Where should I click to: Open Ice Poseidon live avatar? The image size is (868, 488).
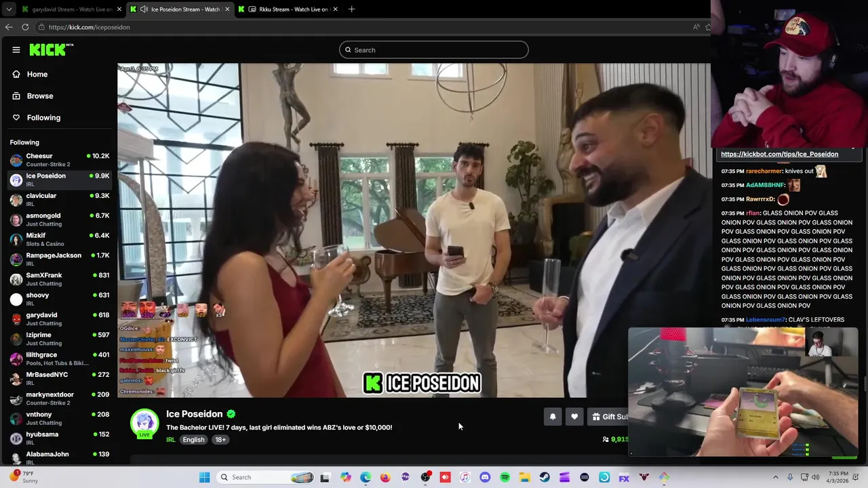[144, 424]
